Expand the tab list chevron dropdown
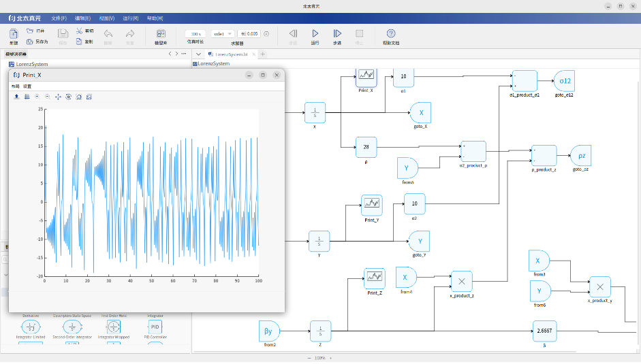This screenshot has height=364, width=641. point(198,54)
